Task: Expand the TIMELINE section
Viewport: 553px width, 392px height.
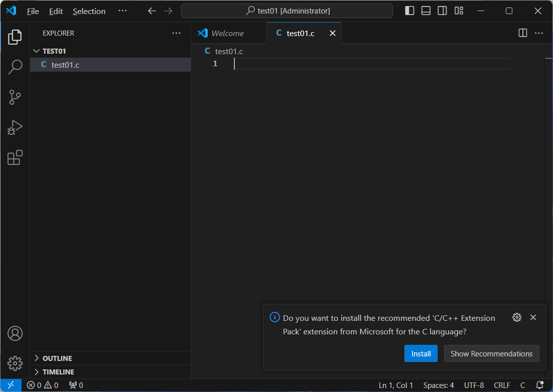Action: click(110, 372)
